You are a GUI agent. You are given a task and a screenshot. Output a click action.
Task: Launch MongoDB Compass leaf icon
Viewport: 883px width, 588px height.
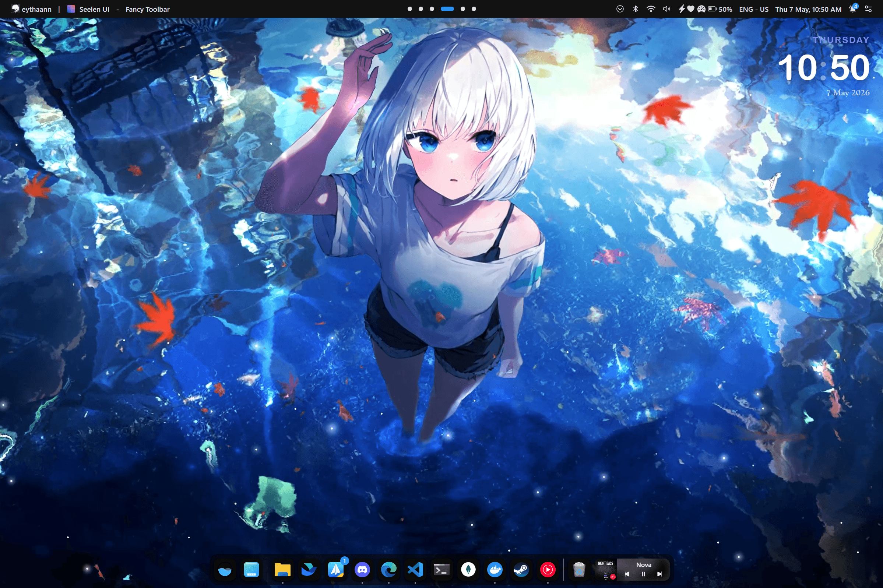pos(468,570)
